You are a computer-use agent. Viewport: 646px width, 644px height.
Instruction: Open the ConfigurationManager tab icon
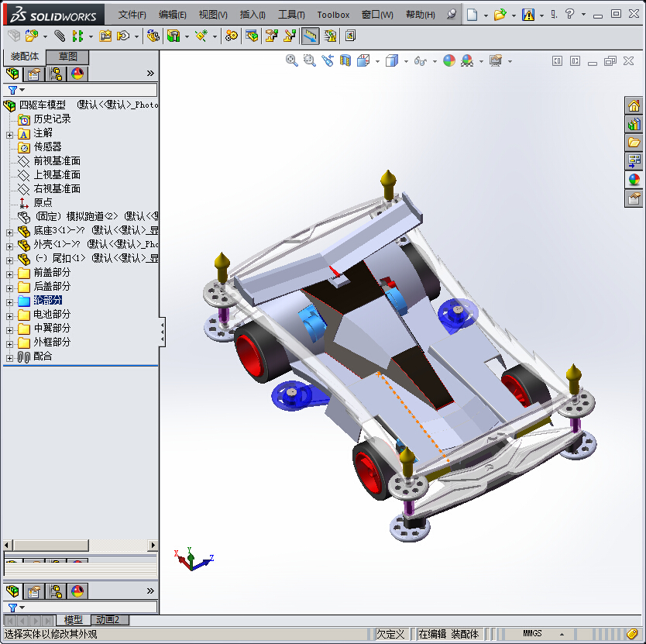pyautogui.click(x=56, y=74)
